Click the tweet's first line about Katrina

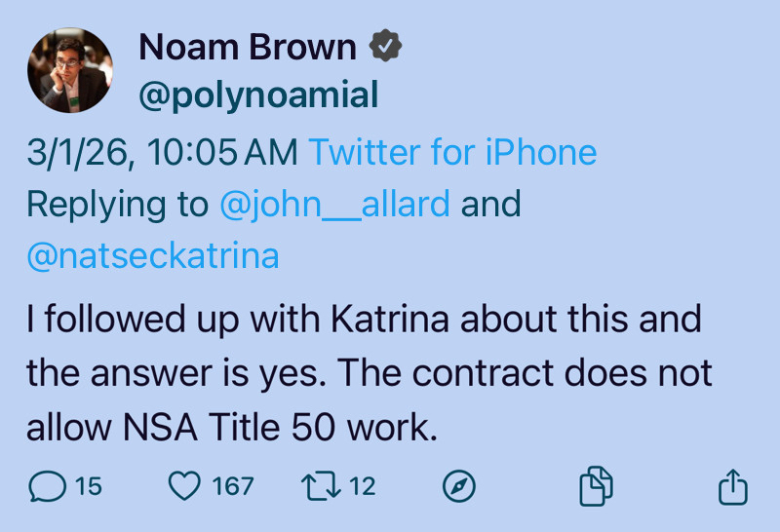pyautogui.click(x=364, y=320)
